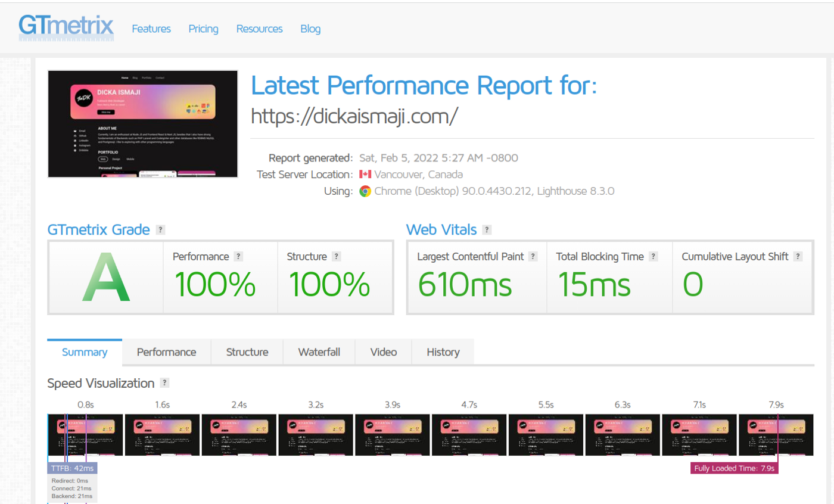Open the Resources menu item
Image resolution: width=834 pixels, height=504 pixels.
coord(259,28)
